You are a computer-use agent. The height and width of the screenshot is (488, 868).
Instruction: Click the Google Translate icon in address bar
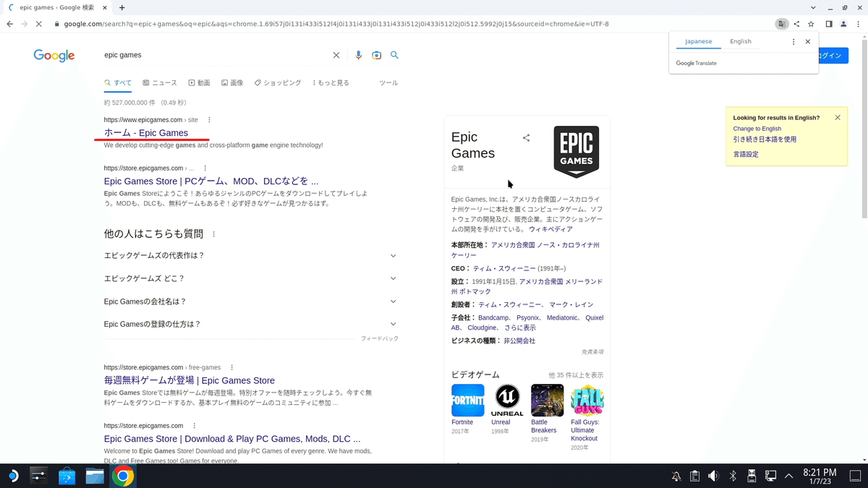pyautogui.click(x=781, y=24)
